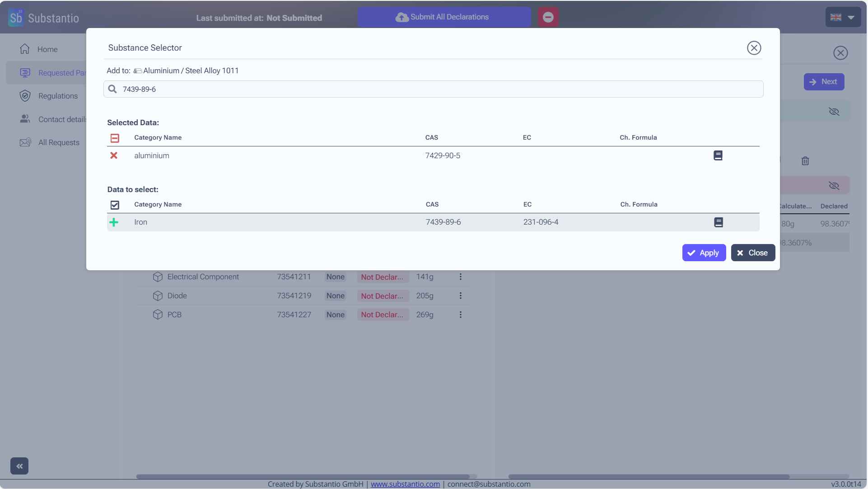Click the substance search input field
The height and width of the screenshot is (489, 868).
pos(434,89)
